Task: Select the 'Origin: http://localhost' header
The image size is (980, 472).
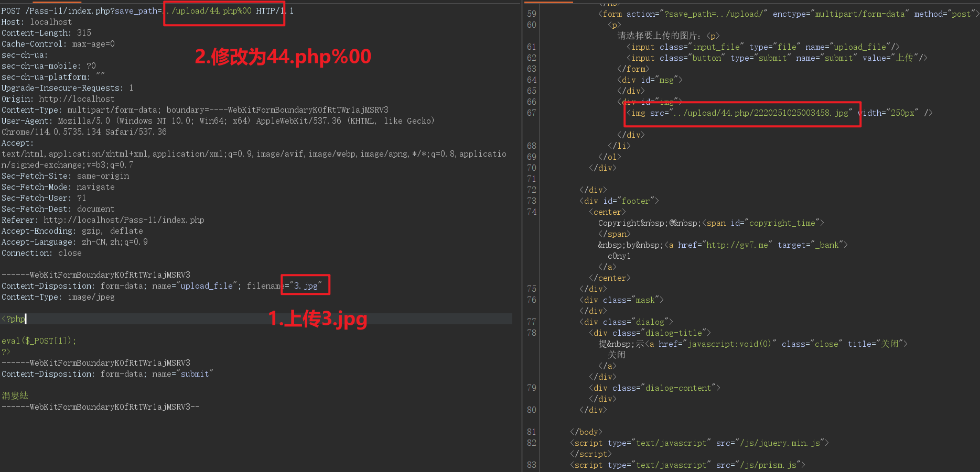Action: [x=58, y=98]
